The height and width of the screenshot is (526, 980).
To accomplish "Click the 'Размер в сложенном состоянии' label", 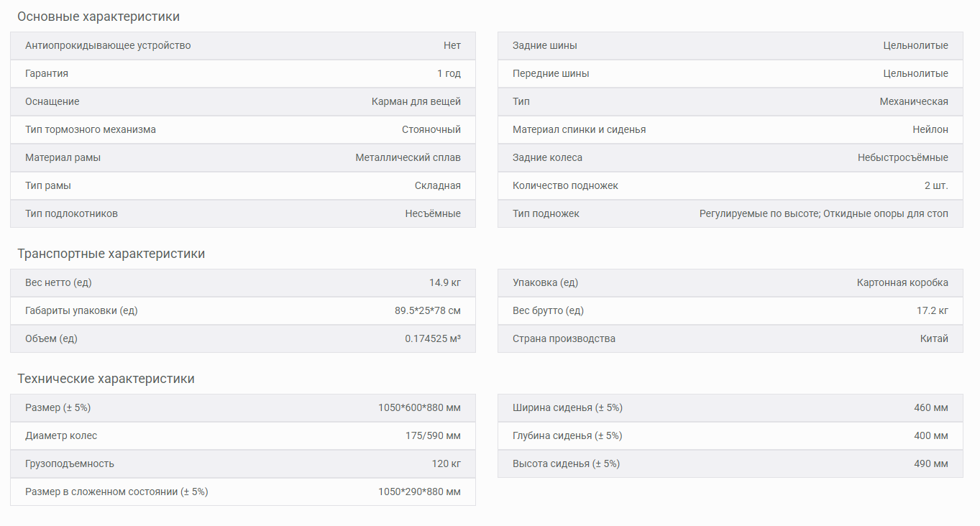I will 116,492.
